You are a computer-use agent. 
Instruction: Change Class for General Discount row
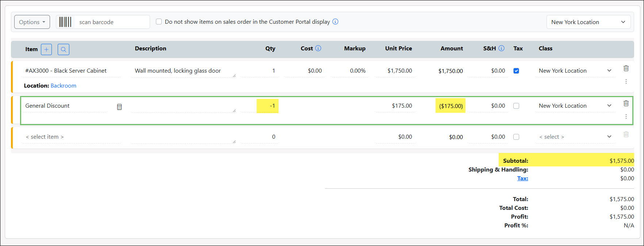tap(575, 106)
